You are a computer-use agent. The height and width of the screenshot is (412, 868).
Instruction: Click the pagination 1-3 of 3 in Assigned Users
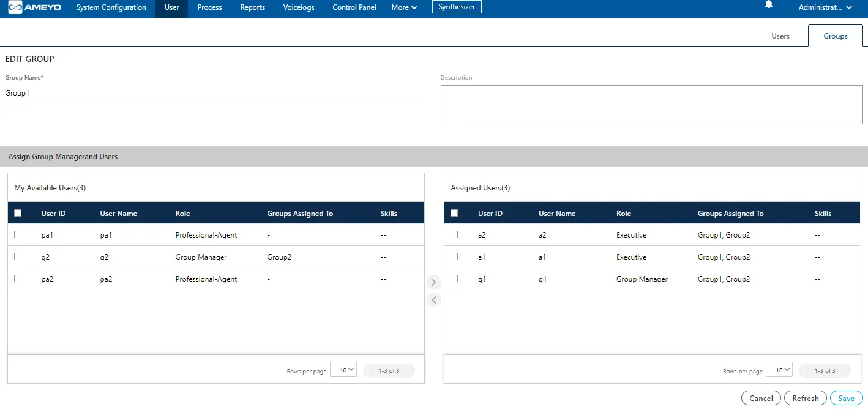point(825,370)
